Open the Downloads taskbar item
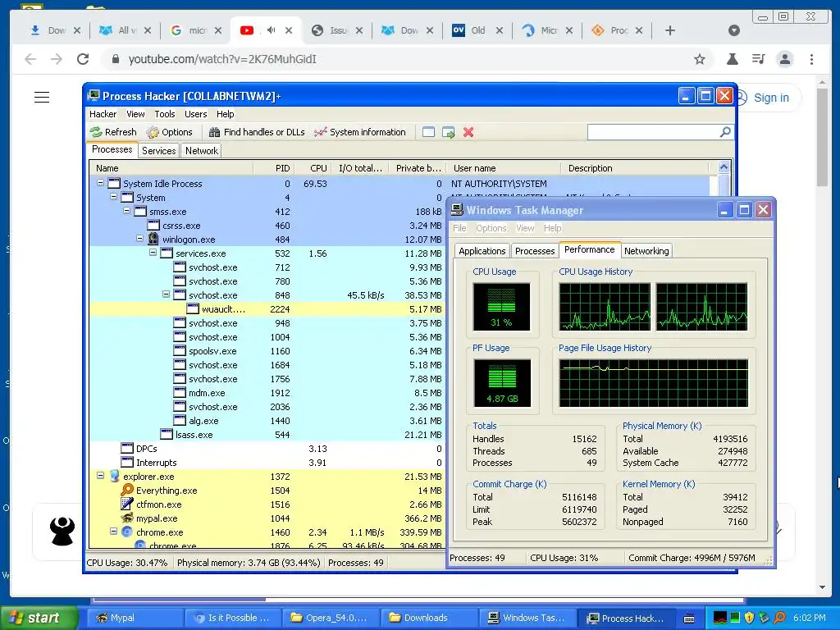This screenshot has height=630, width=840. (428, 618)
